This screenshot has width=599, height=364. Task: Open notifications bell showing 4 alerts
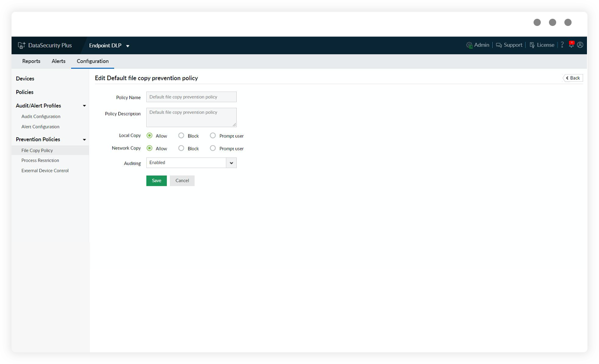click(x=572, y=44)
